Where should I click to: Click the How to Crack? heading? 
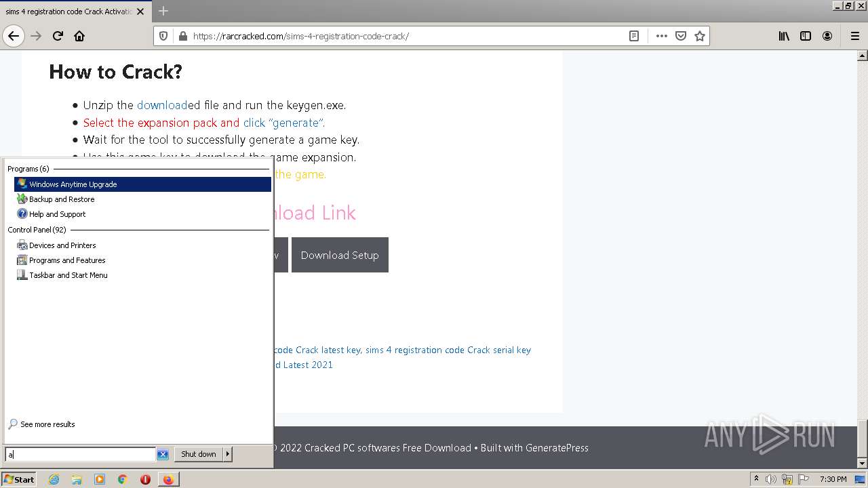pyautogui.click(x=115, y=72)
